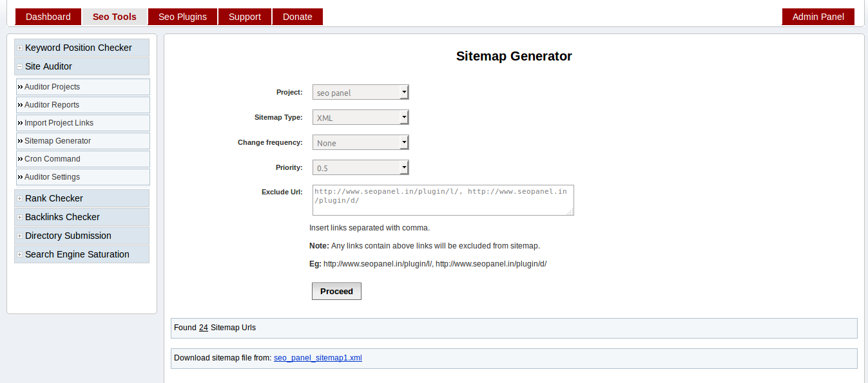Click the 'Priority:' label
The image size is (868, 383).
pyautogui.click(x=289, y=167)
